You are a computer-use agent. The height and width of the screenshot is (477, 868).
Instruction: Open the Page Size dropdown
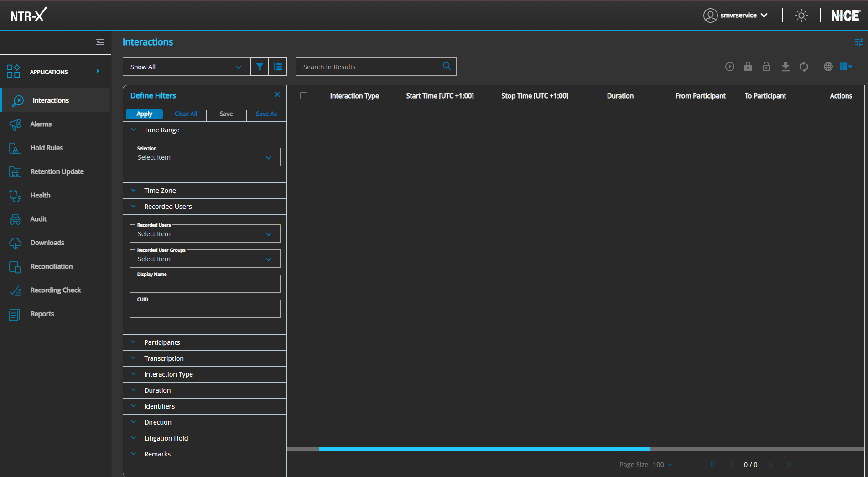662,465
